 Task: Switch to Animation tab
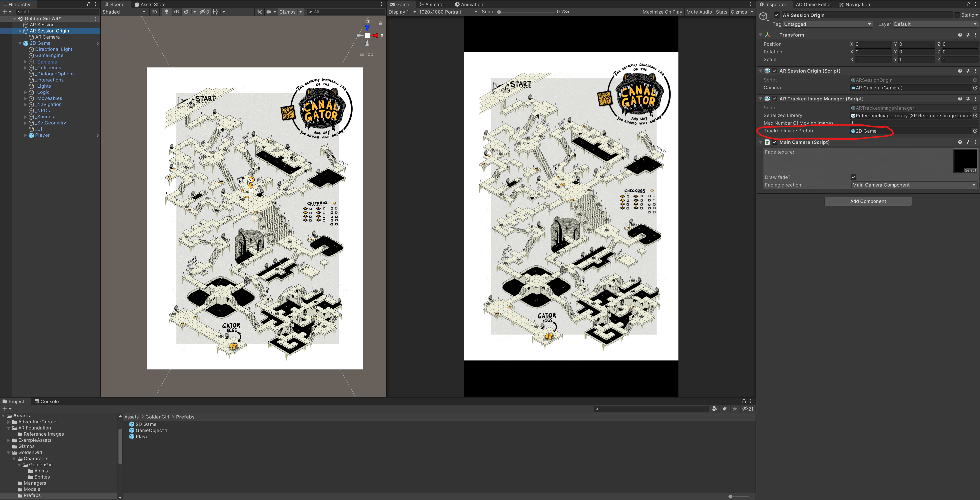(x=469, y=5)
